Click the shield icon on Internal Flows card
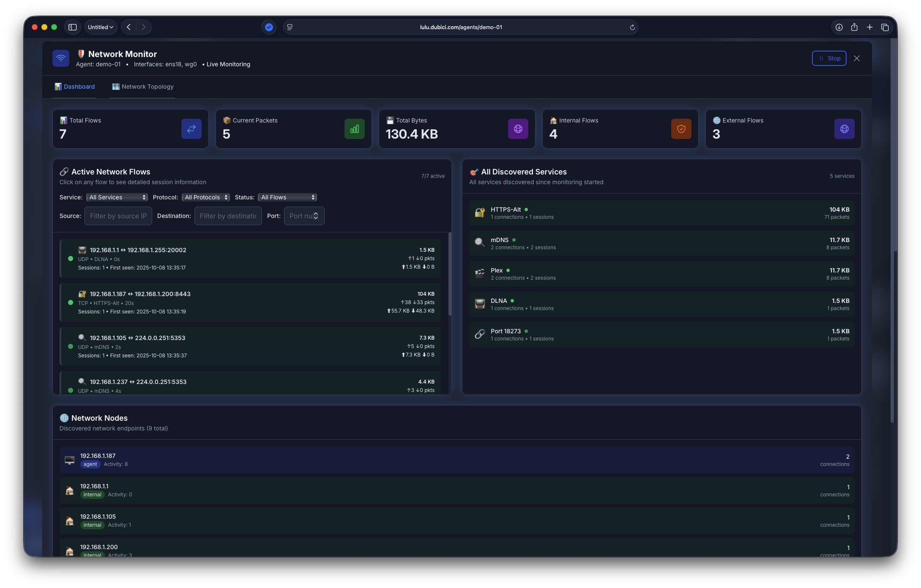Screen dimensions: 921x588 point(681,129)
